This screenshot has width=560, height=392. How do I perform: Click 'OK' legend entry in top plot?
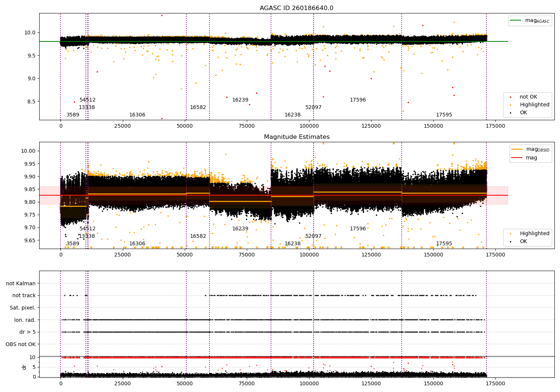[x=523, y=113]
